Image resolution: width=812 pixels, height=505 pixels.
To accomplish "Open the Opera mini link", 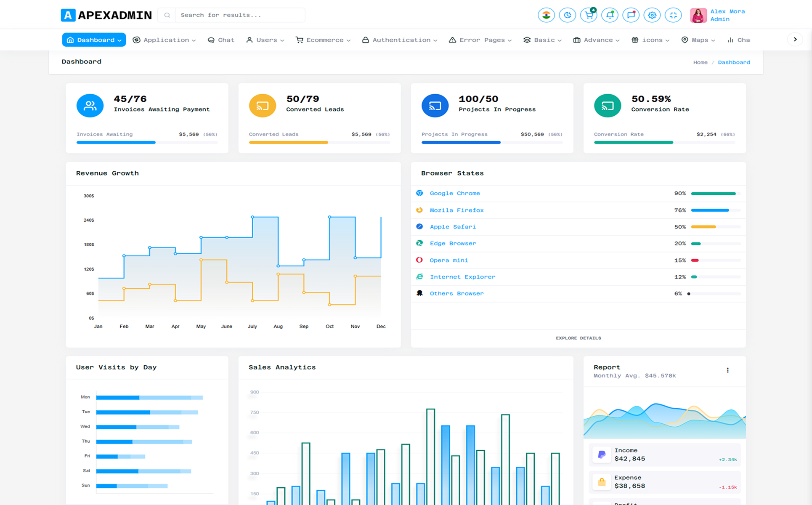I will point(448,260).
